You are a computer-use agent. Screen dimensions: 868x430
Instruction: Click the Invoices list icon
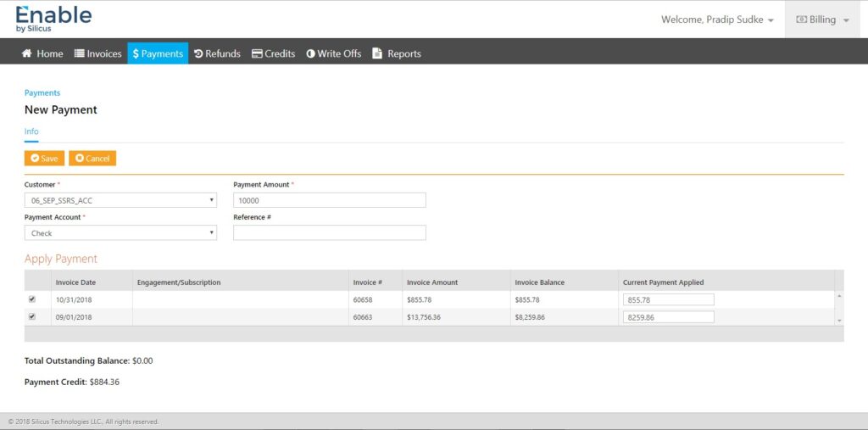(79, 53)
